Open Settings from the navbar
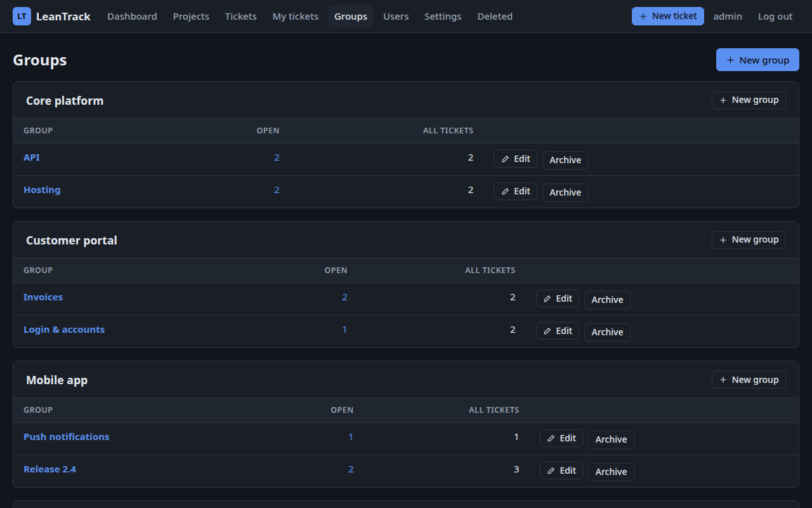Image resolution: width=812 pixels, height=508 pixels. pos(443,17)
